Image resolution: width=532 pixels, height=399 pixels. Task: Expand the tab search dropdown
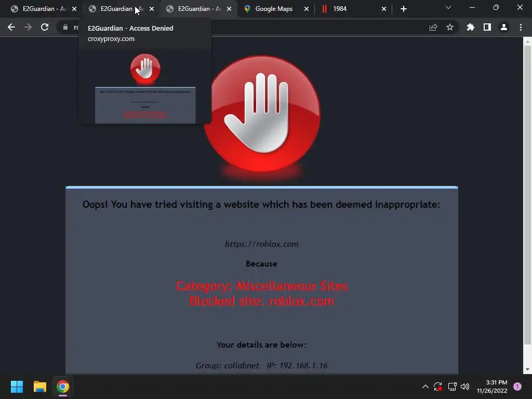[448, 7]
